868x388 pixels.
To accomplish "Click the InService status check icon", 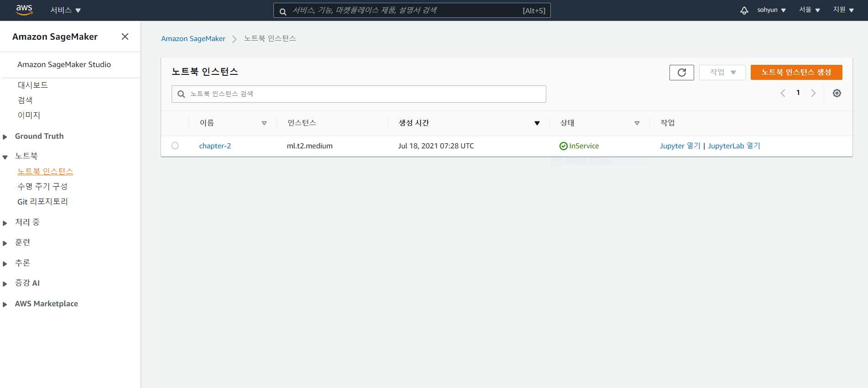I will 564,146.
